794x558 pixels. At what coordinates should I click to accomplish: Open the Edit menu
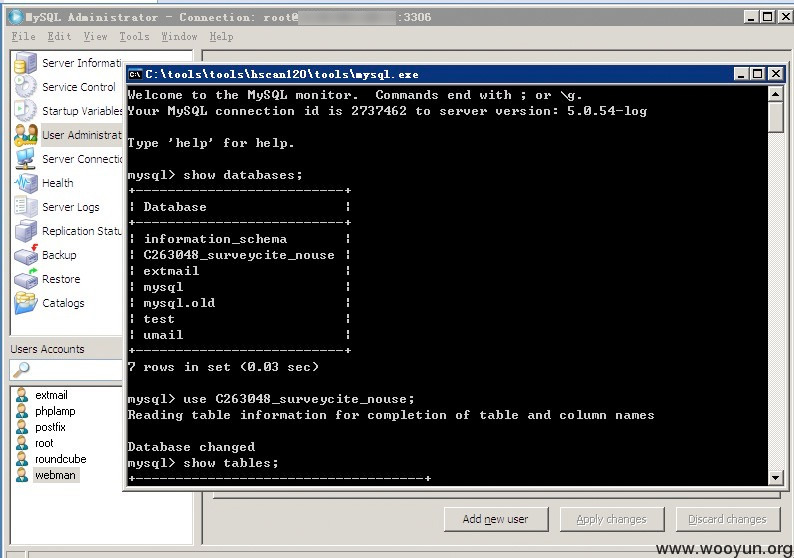point(59,36)
